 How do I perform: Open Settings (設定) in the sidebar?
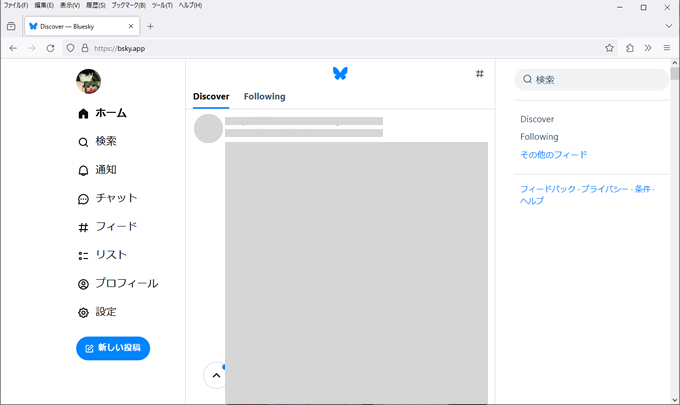(97, 312)
